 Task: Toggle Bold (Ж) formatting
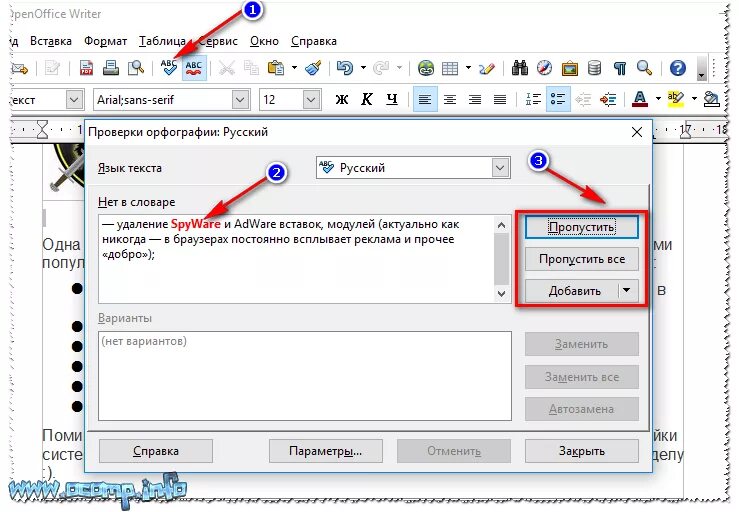342,99
